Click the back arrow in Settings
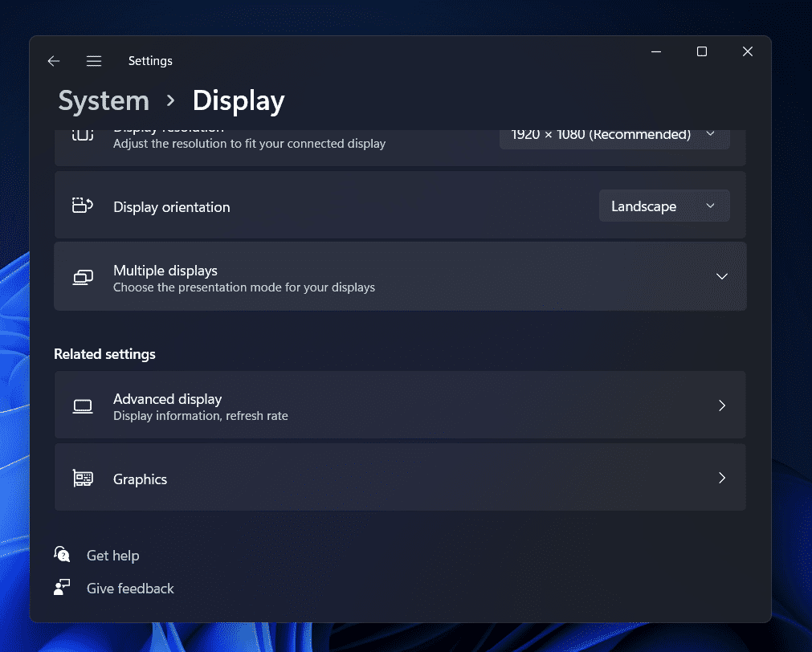Screen dimensions: 812x652 point(54,61)
